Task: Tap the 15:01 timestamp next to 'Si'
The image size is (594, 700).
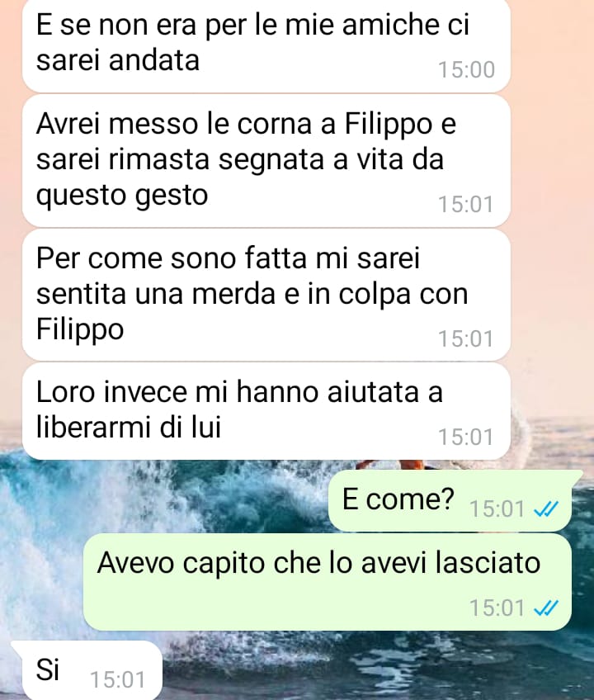Action: click(x=118, y=680)
